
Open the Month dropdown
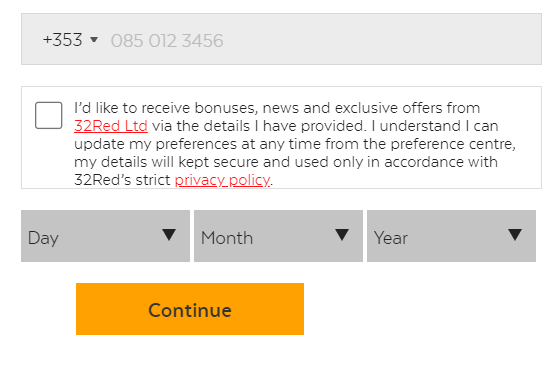[x=278, y=236]
